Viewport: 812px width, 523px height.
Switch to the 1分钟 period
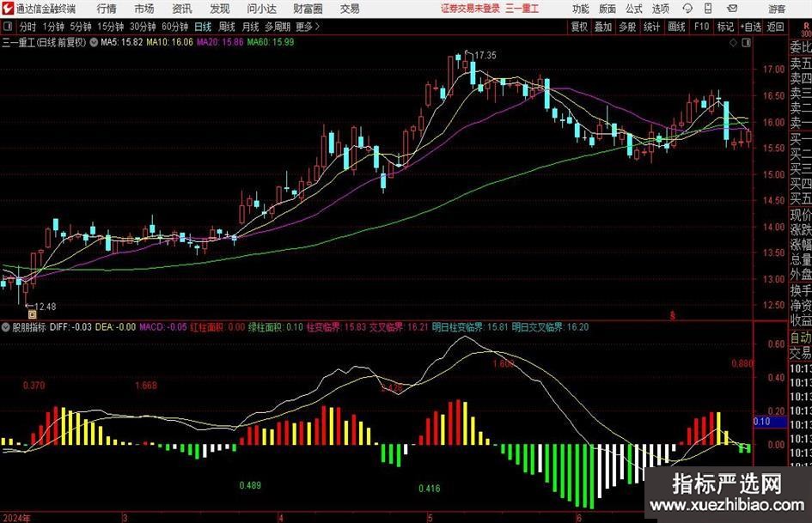pyautogui.click(x=53, y=27)
